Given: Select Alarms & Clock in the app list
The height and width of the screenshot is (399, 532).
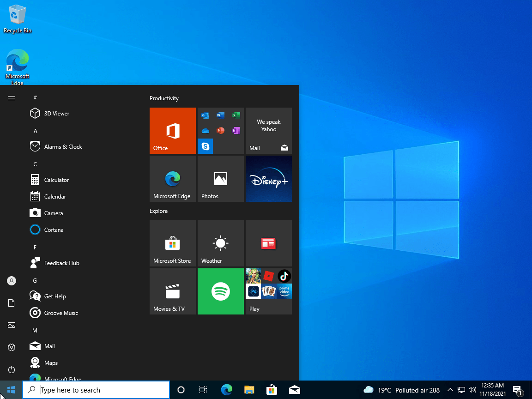Looking at the screenshot, I should pos(63,146).
